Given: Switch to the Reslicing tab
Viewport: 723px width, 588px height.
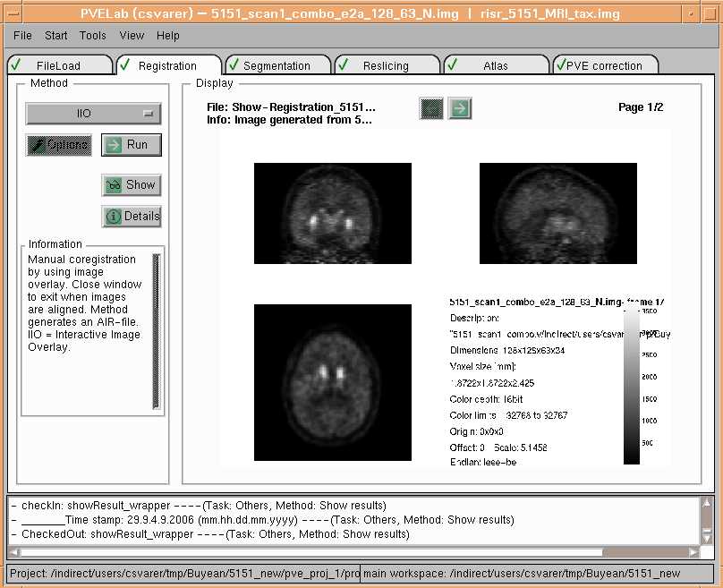Looking at the screenshot, I should pyautogui.click(x=386, y=65).
